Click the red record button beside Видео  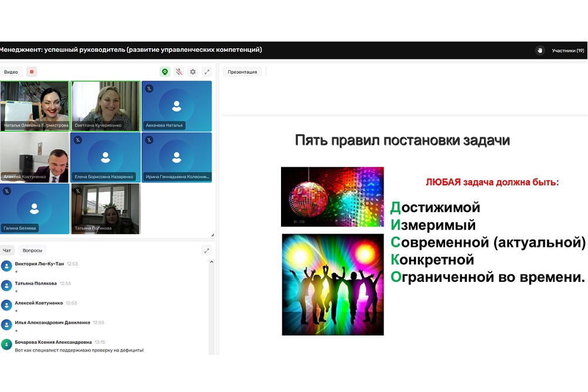[x=32, y=72]
